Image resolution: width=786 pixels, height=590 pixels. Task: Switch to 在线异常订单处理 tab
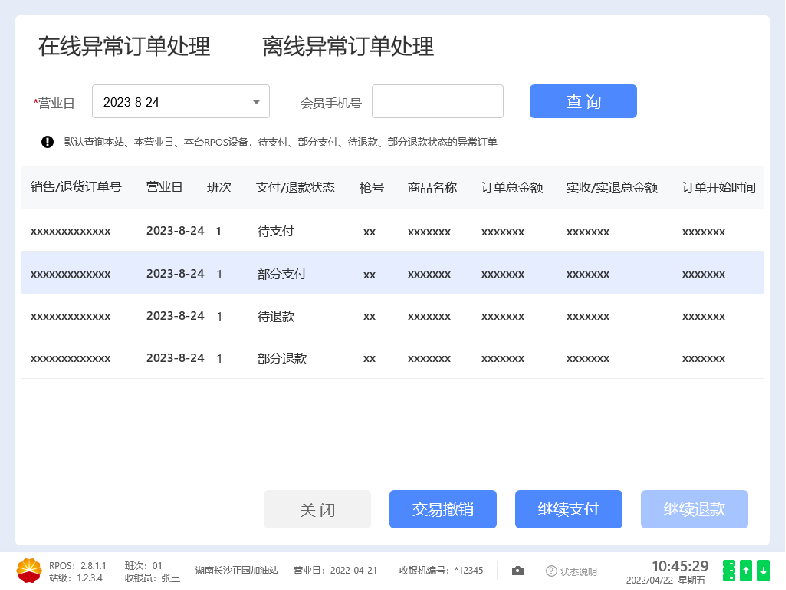tap(124, 47)
